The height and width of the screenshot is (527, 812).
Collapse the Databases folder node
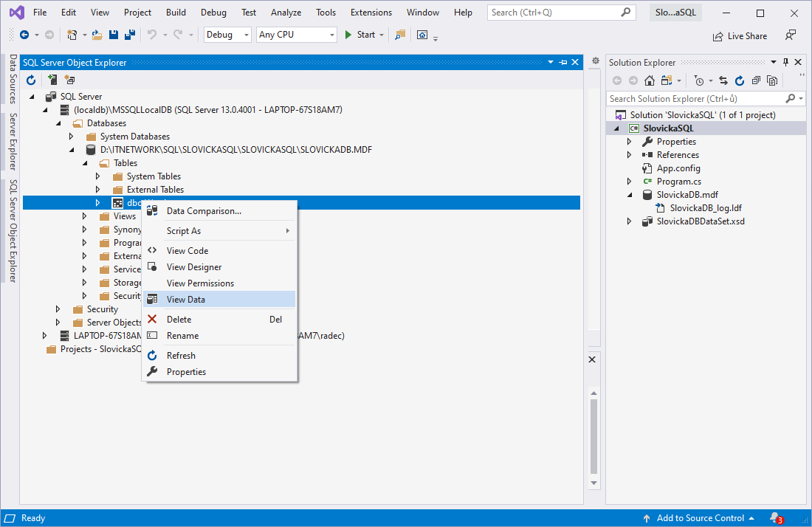click(x=58, y=123)
